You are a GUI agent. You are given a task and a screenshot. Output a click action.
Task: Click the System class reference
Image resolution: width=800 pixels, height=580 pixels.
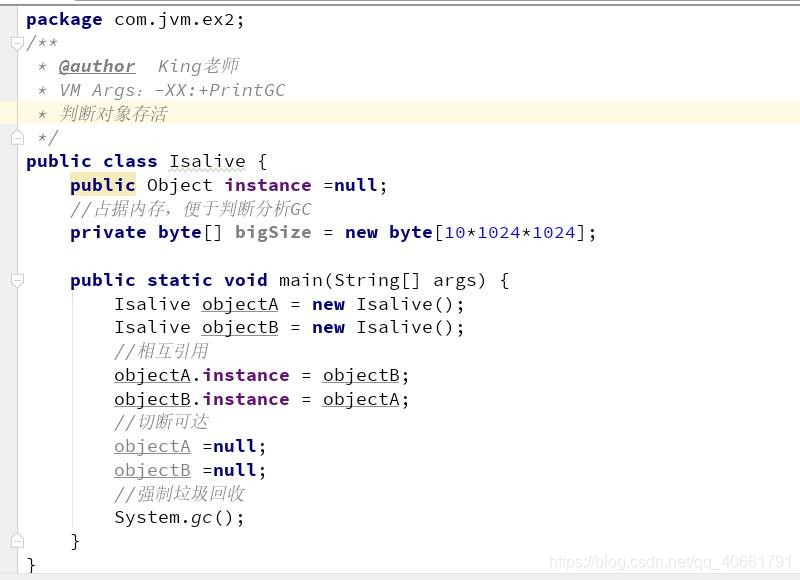coord(147,518)
